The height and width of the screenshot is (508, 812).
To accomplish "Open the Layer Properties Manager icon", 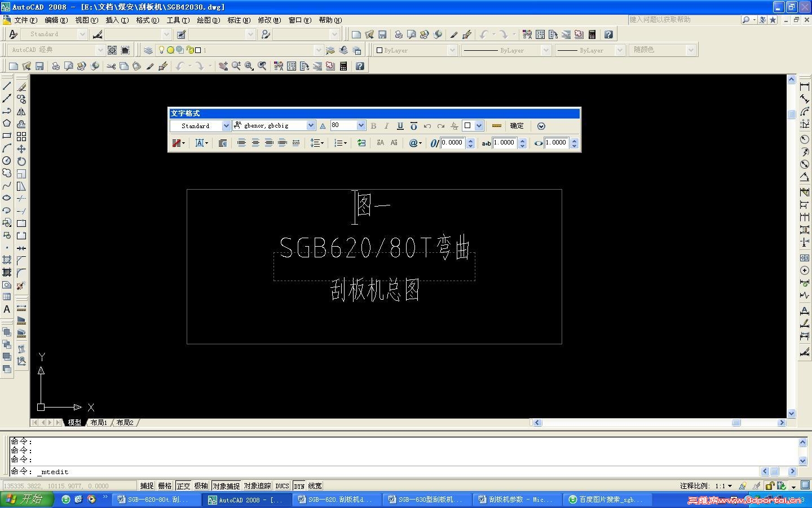I will 148,50.
